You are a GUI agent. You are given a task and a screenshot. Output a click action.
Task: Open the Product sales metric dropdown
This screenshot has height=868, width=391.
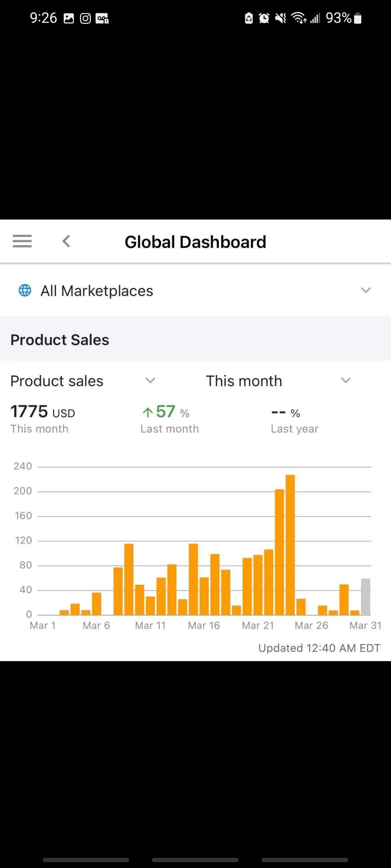[x=150, y=380]
